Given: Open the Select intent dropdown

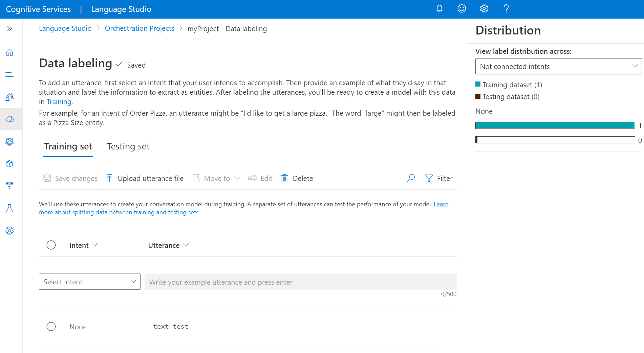Looking at the screenshot, I should coord(89,281).
